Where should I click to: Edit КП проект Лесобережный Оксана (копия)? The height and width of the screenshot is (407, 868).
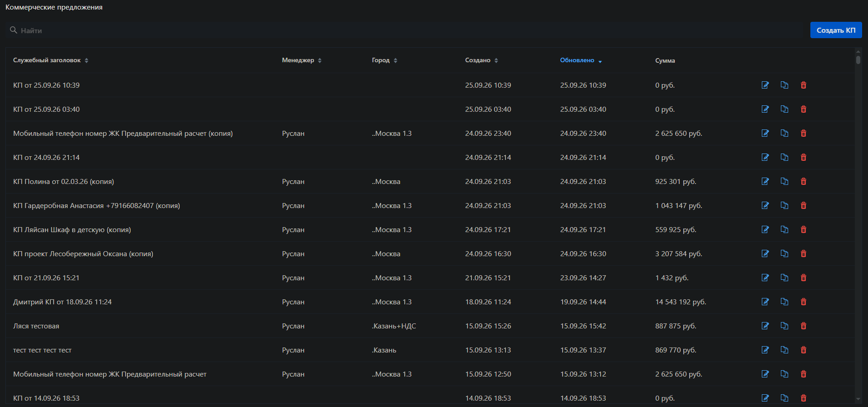pyautogui.click(x=765, y=253)
